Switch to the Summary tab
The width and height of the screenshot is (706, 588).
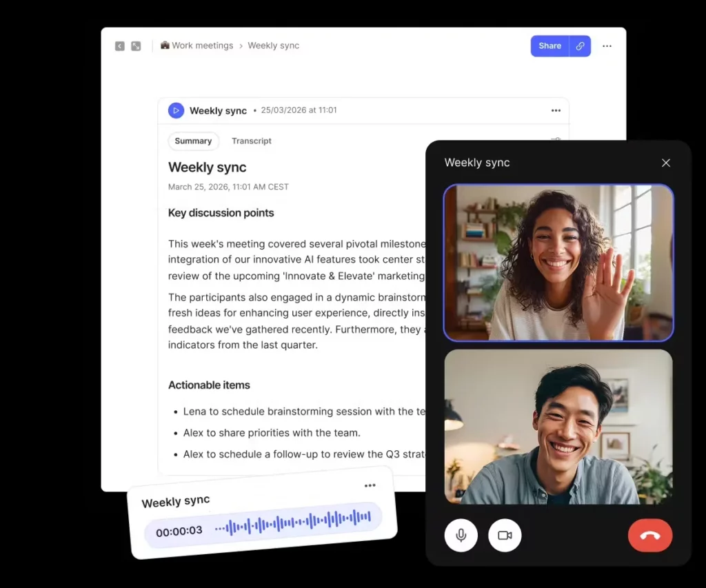coord(193,141)
